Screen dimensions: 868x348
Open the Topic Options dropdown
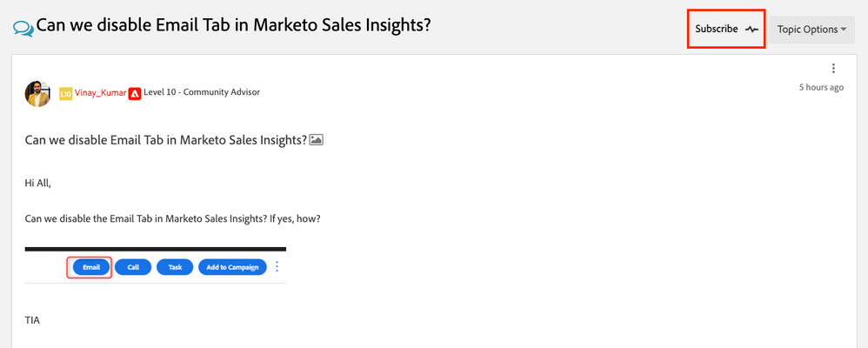point(811,30)
